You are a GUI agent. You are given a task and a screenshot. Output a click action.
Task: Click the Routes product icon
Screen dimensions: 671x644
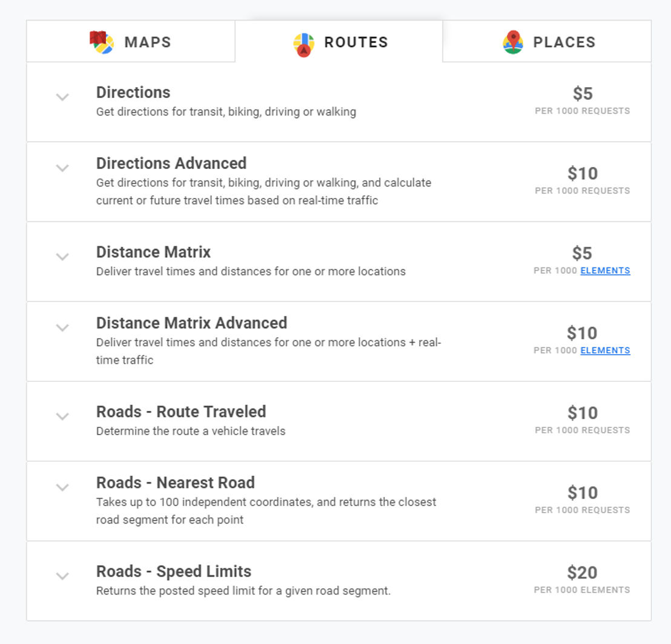coord(304,45)
